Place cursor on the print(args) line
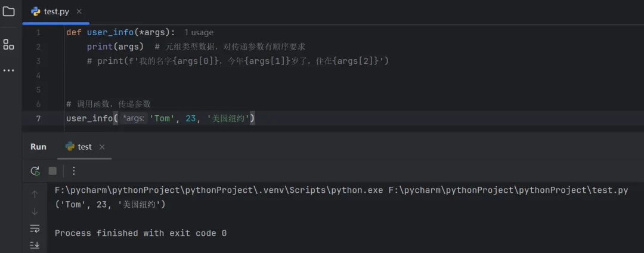 115,47
